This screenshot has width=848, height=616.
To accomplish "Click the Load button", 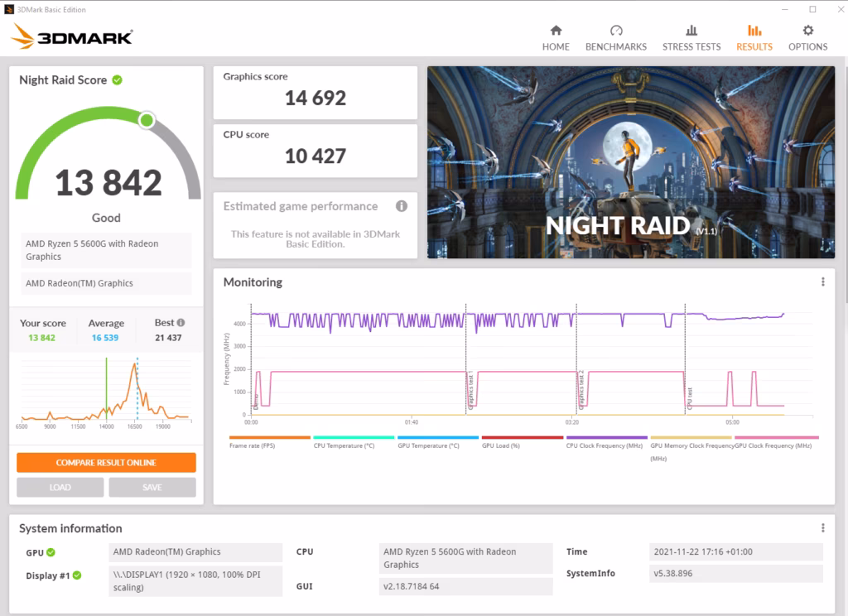I will [x=60, y=488].
